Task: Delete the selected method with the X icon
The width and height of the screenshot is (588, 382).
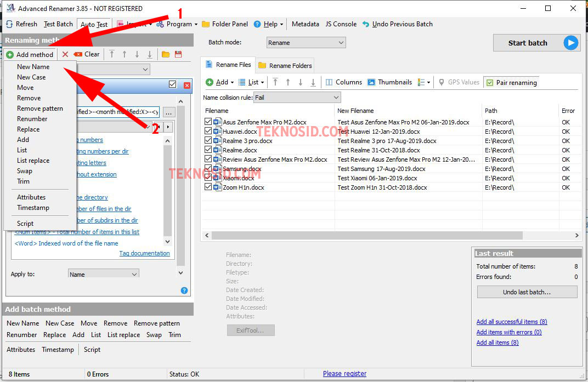Action: coord(65,54)
